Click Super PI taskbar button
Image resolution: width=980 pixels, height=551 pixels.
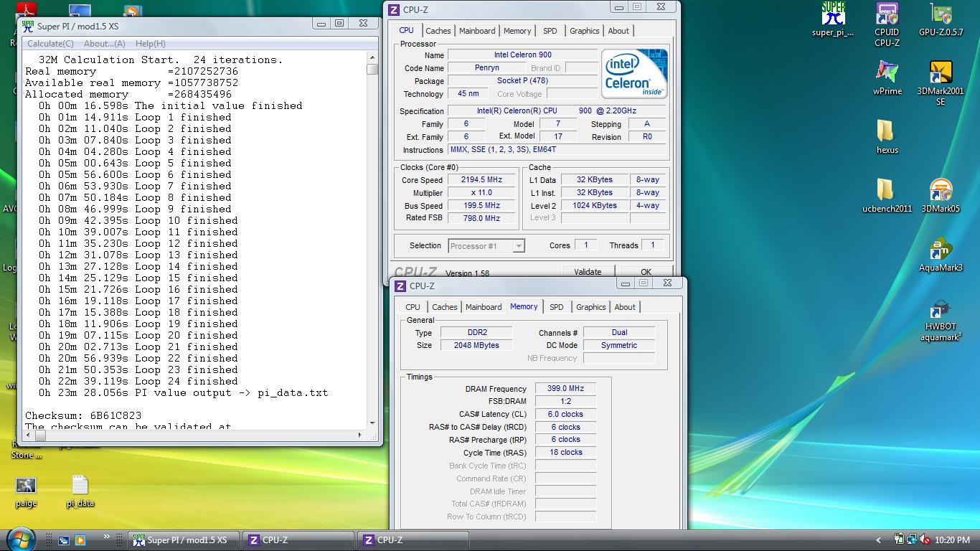182,540
